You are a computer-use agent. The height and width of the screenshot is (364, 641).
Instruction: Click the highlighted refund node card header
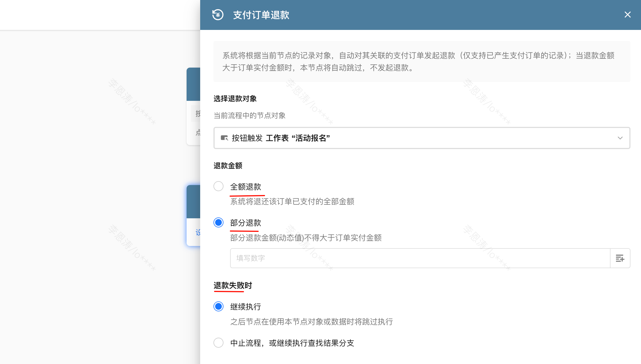click(194, 202)
